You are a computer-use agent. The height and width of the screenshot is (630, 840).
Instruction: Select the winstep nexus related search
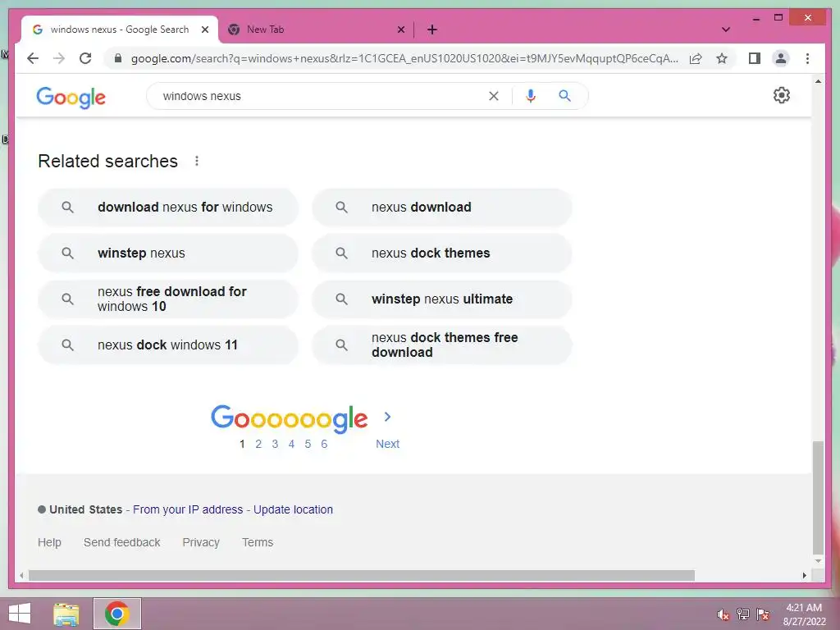click(x=167, y=253)
